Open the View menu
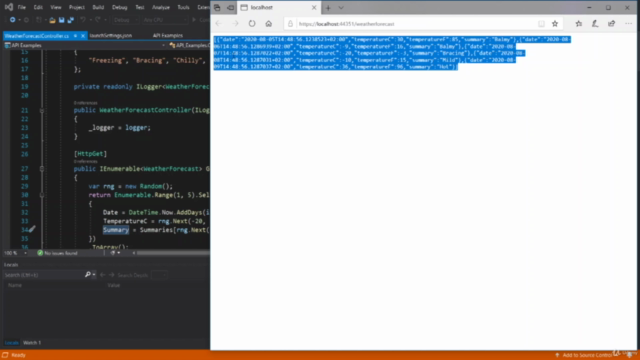The height and width of the screenshot is (360, 640). 56,7
